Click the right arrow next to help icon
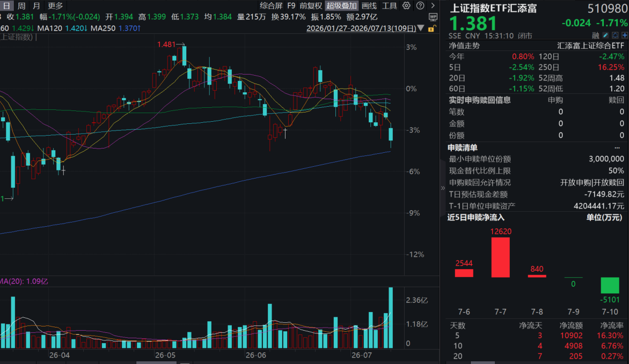Screen dimensions: 629x364 (433, 5)
